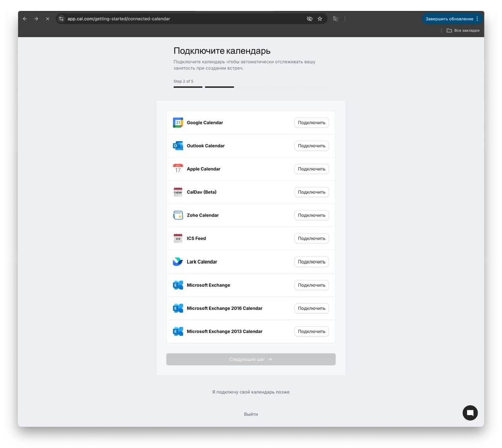
Task: Stop page loading with X button
Action: point(47,19)
